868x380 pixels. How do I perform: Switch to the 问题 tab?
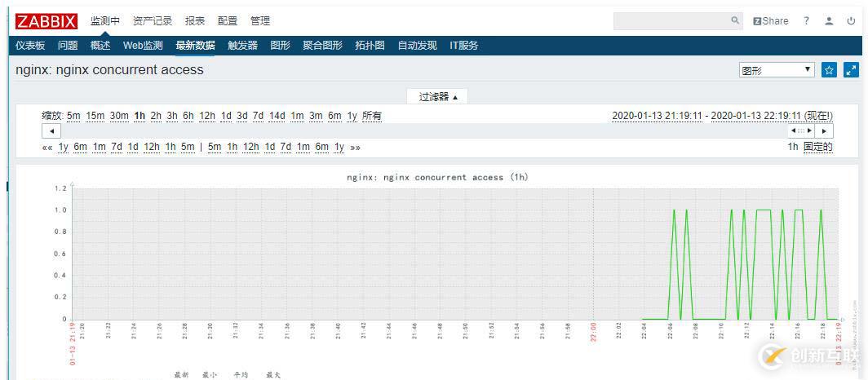click(x=68, y=46)
